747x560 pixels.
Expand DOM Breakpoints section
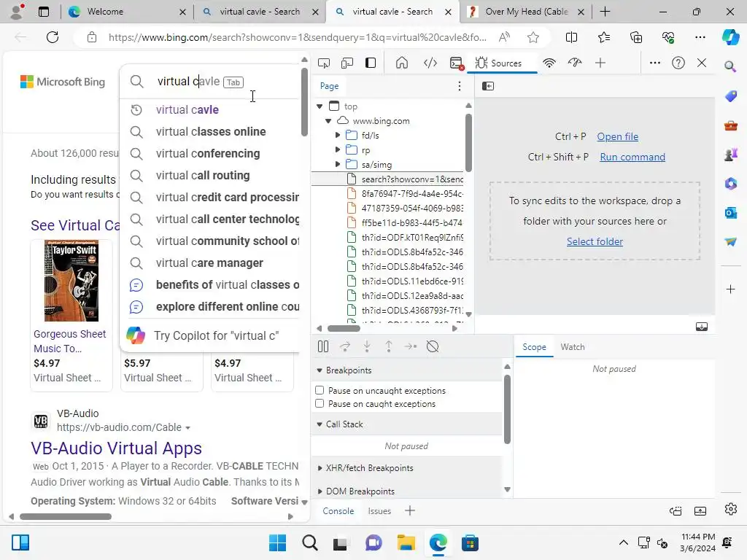pos(320,491)
